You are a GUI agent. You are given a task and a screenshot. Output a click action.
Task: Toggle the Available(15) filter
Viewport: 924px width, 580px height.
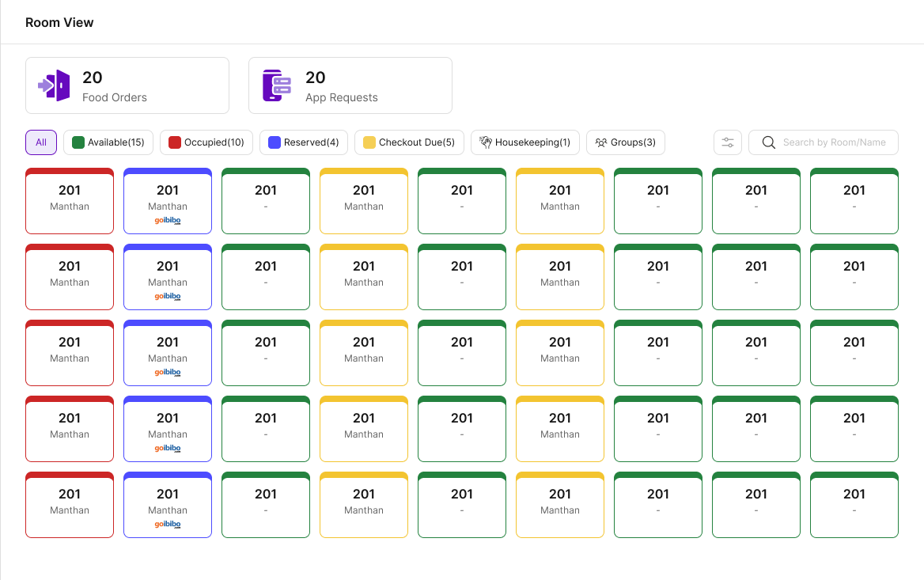(108, 142)
